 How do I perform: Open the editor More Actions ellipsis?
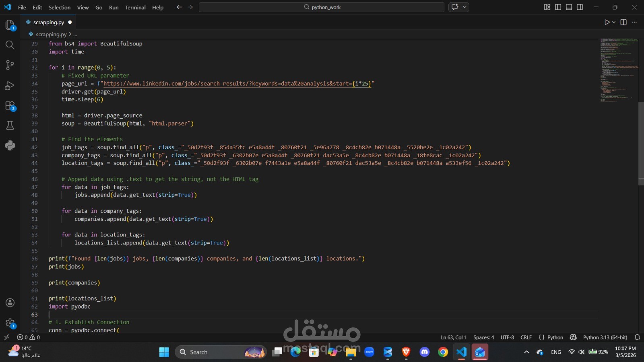tap(635, 22)
